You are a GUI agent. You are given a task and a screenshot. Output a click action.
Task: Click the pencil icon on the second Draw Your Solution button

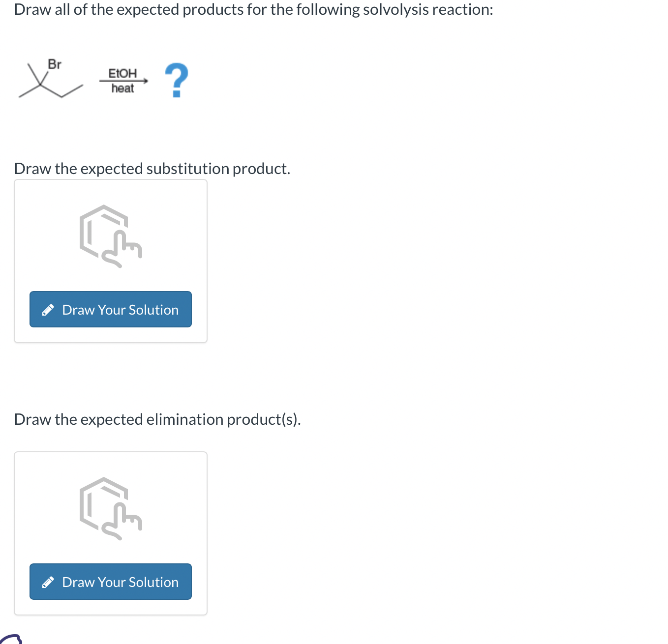48,582
